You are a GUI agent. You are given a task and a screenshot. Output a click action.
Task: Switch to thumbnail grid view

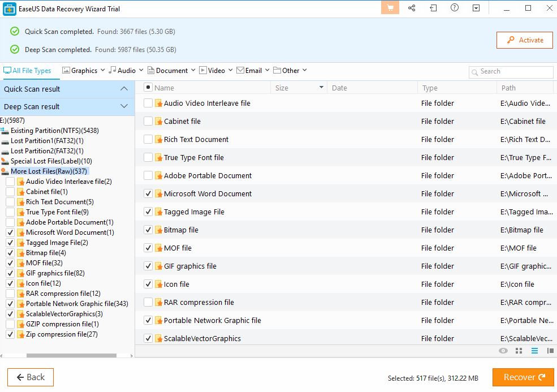519,351
